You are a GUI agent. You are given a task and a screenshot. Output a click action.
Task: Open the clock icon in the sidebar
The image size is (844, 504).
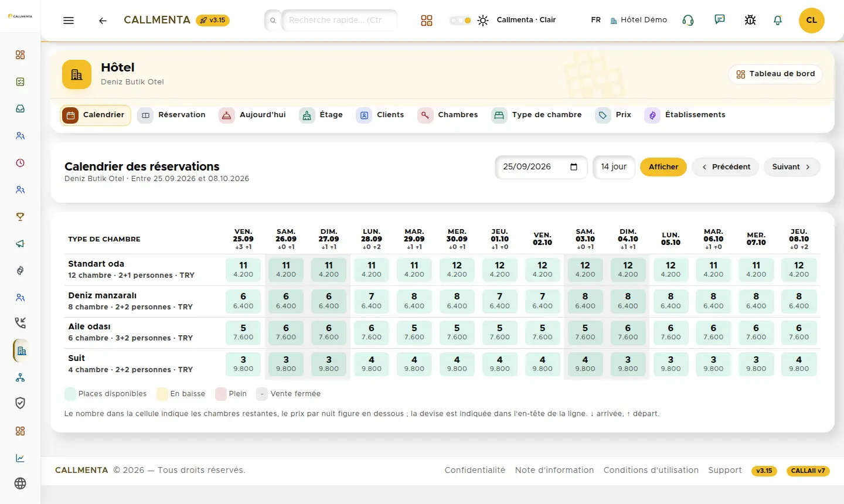click(21, 163)
